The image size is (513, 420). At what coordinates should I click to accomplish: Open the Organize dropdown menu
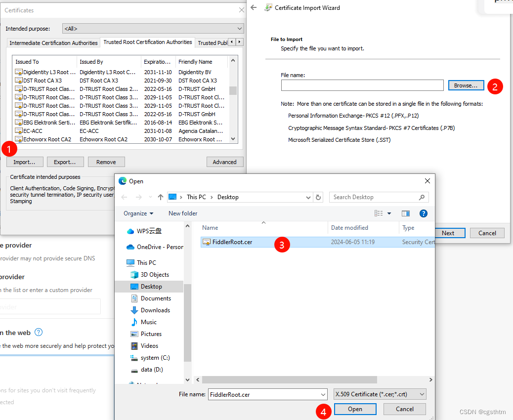coord(139,213)
